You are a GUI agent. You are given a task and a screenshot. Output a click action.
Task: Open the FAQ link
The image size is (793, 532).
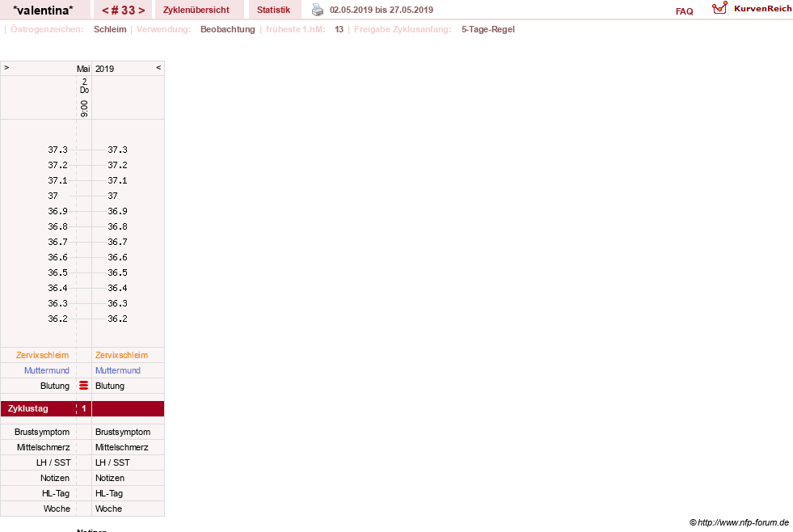coord(684,11)
